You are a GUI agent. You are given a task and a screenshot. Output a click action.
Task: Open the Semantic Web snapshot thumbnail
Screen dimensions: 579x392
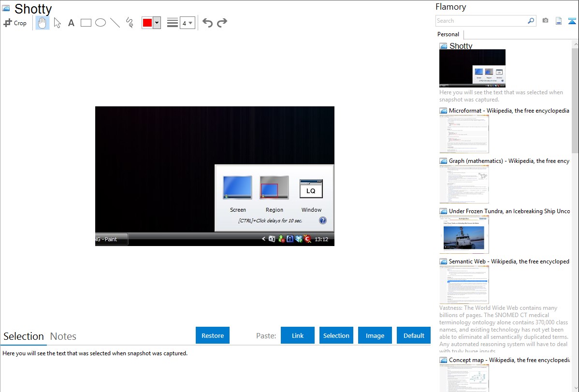coord(464,284)
